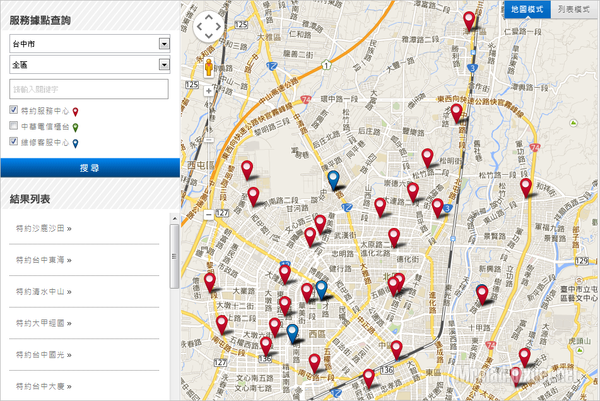Switch to 地圖模式 map mode tab
The image size is (600, 401).
pyautogui.click(x=525, y=8)
